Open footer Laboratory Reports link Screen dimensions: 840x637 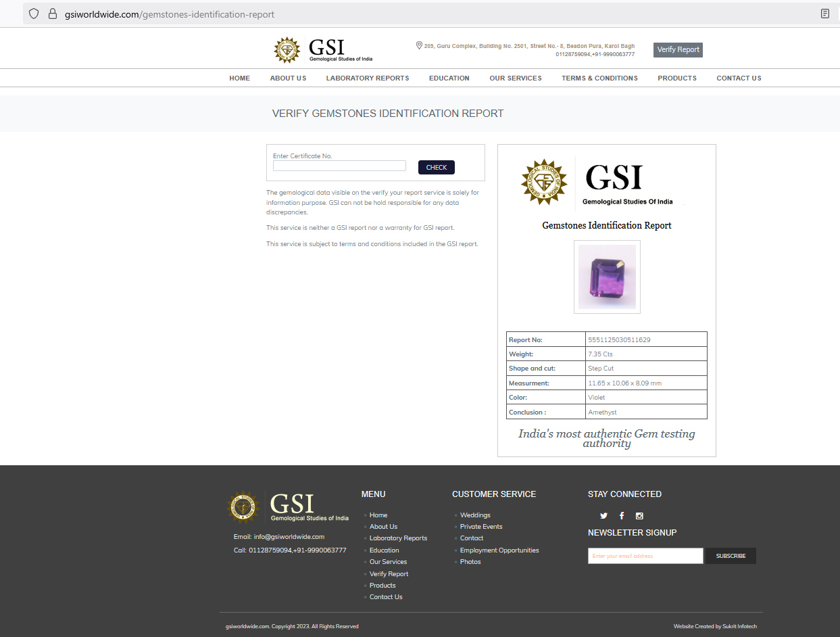pyautogui.click(x=398, y=538)
